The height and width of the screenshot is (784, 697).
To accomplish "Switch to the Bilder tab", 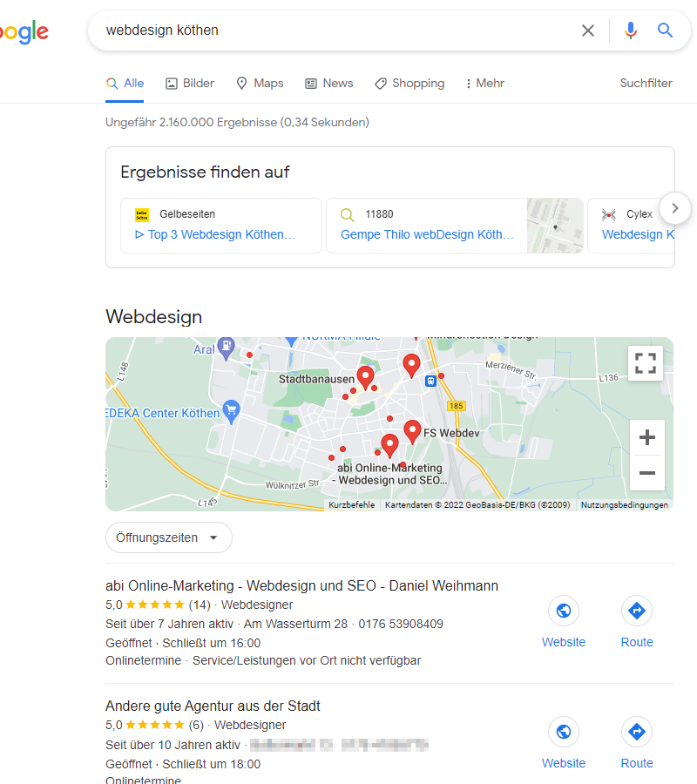I will [x=190, y=84].
